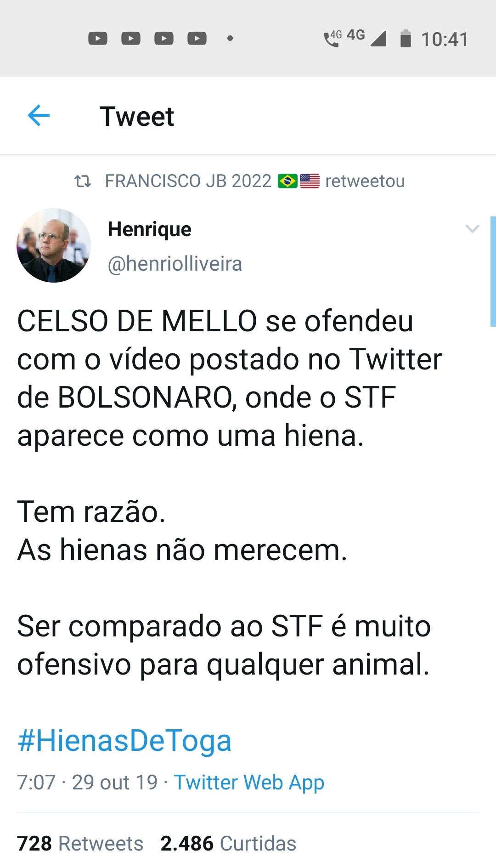Image resolution: width=496 pixels, height=868 pixels.
Task: Expand tweet options chevron next to Henrique
Action: 473,228
